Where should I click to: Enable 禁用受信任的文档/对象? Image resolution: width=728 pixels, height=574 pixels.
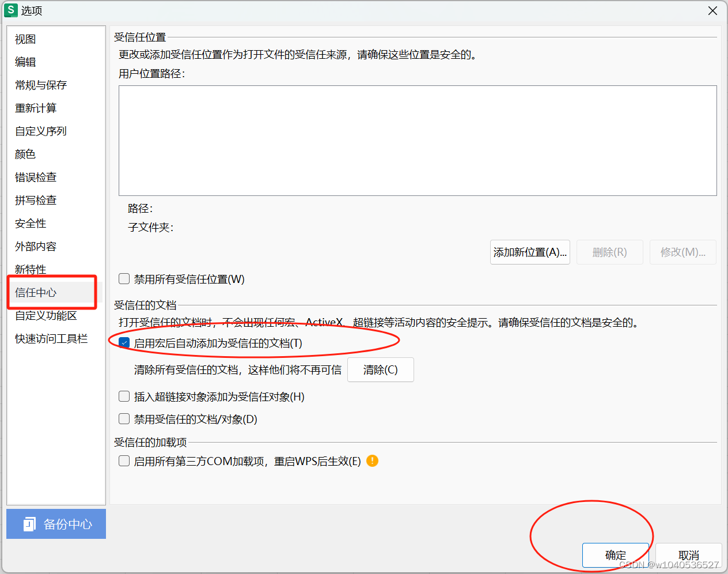(x=124, y=419)
